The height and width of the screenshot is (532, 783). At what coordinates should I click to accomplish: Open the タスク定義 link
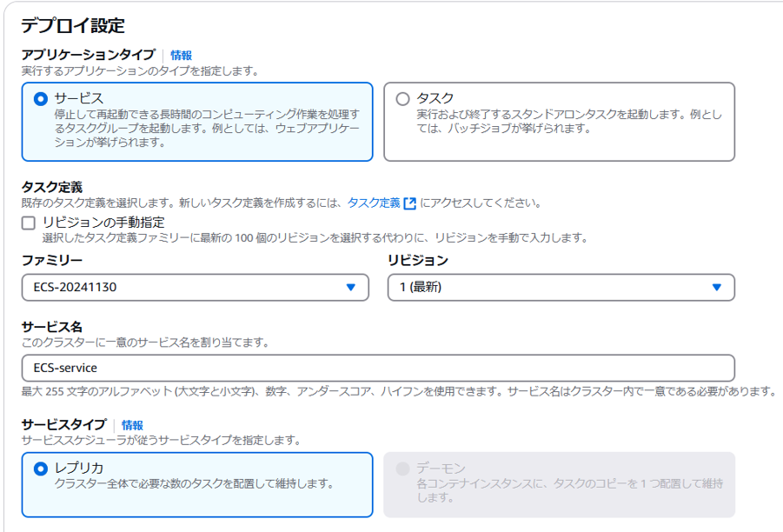(x=374, y=203)
